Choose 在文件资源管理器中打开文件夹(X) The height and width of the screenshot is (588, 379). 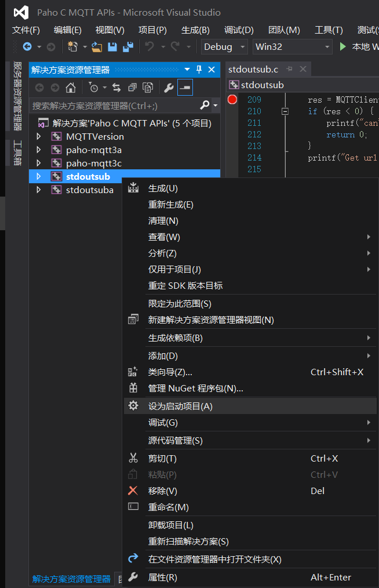coord(250,559)
